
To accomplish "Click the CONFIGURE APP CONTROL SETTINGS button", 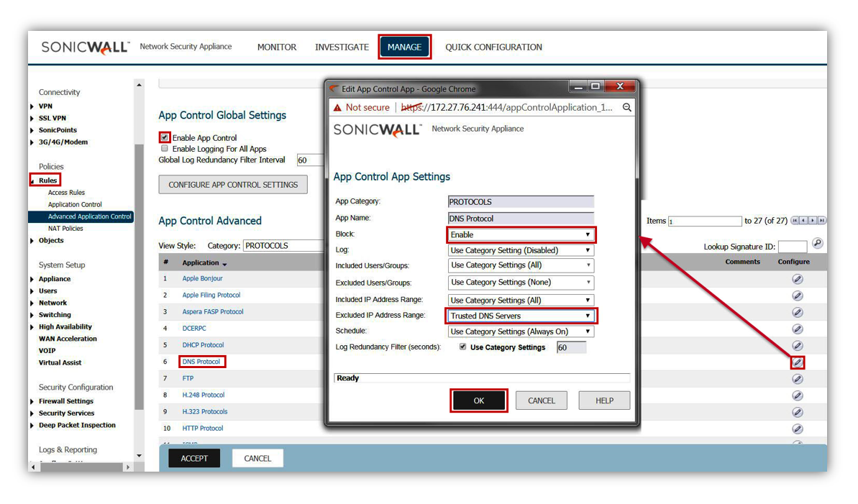I will (233, 185).
